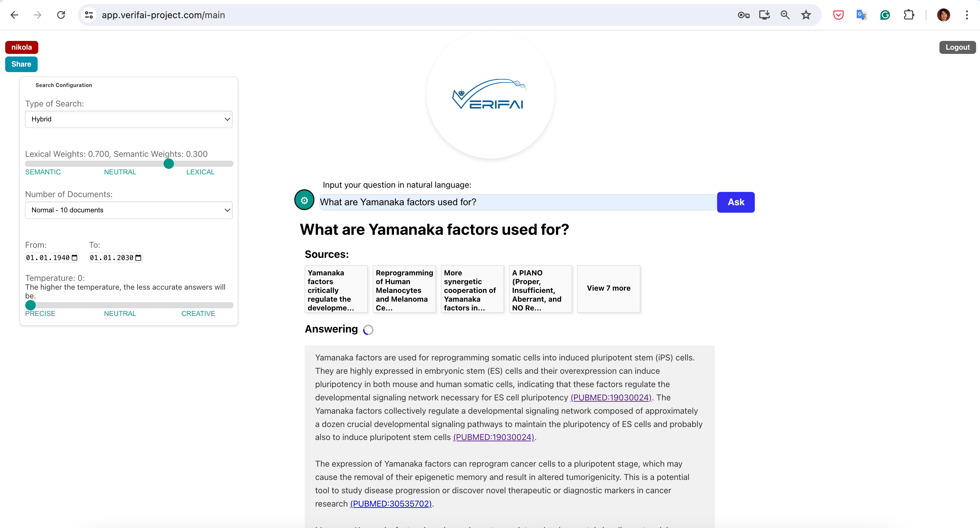Click the Temperature slider handle
980x528 pixels.
[x=31, y=305]
